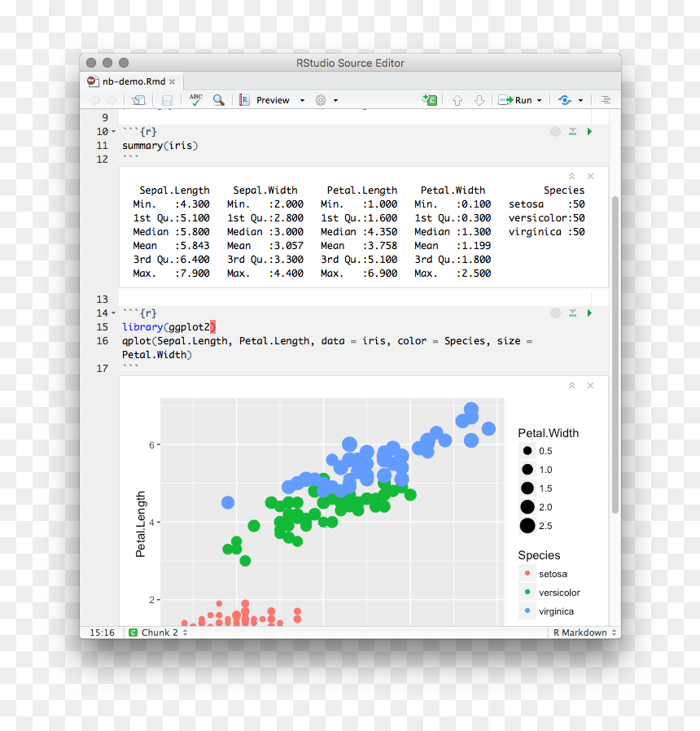700x731 pixels.
Task: Click setosa legend red swatch
Action: click(x=527, y=573)
